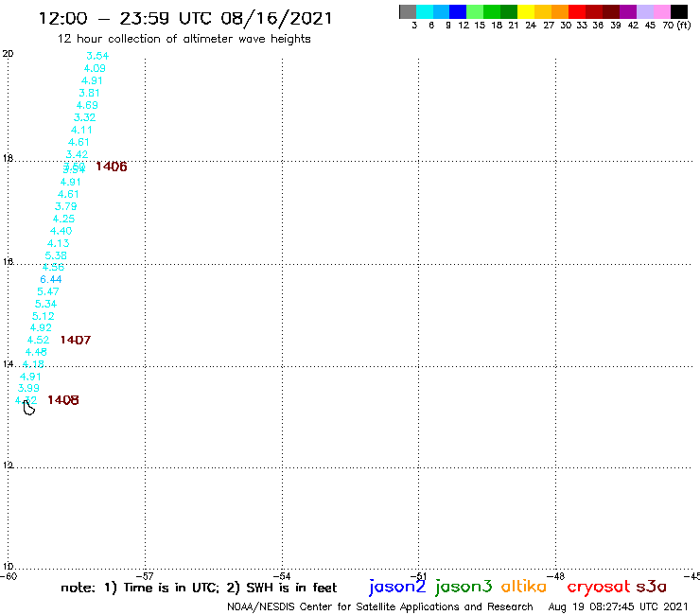Click the longitude axis label -48

558,576
